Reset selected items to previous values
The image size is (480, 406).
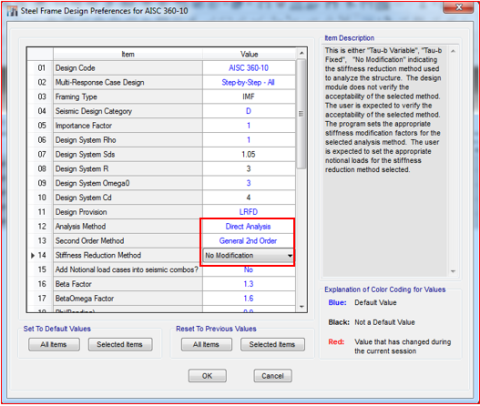click(x=272, y=345)
